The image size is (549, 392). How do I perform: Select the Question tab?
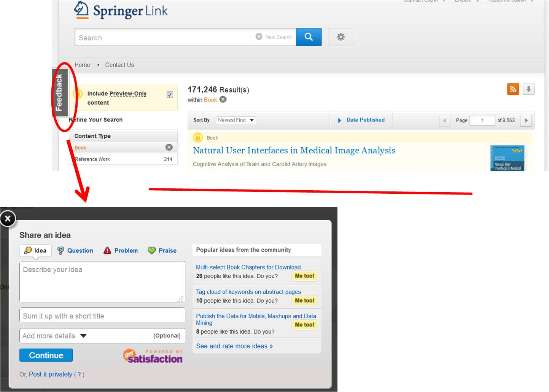point(75,250)
